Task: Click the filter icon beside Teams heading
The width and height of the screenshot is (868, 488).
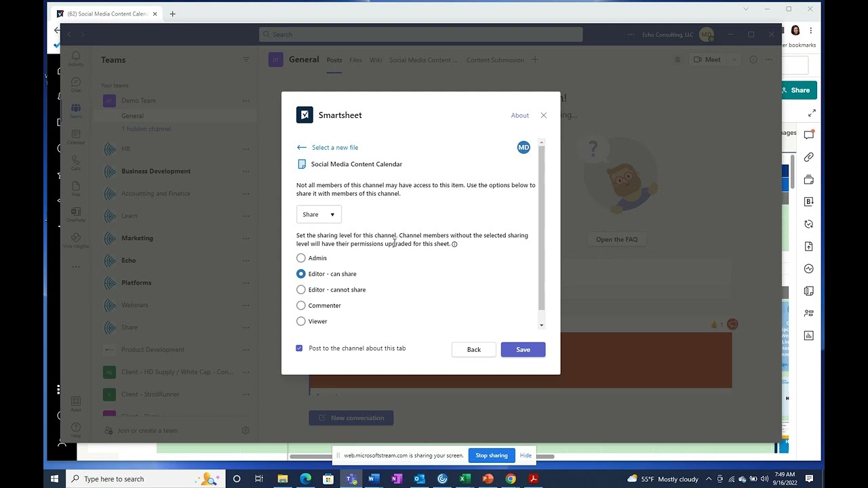Action: click(x=246, y=60)
